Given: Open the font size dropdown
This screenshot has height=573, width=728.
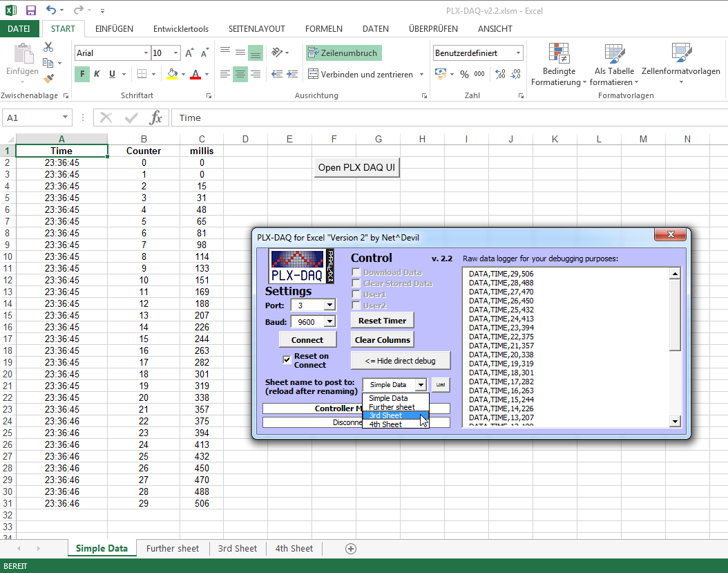Looking at the screenshot, I should tap(175, 53).
